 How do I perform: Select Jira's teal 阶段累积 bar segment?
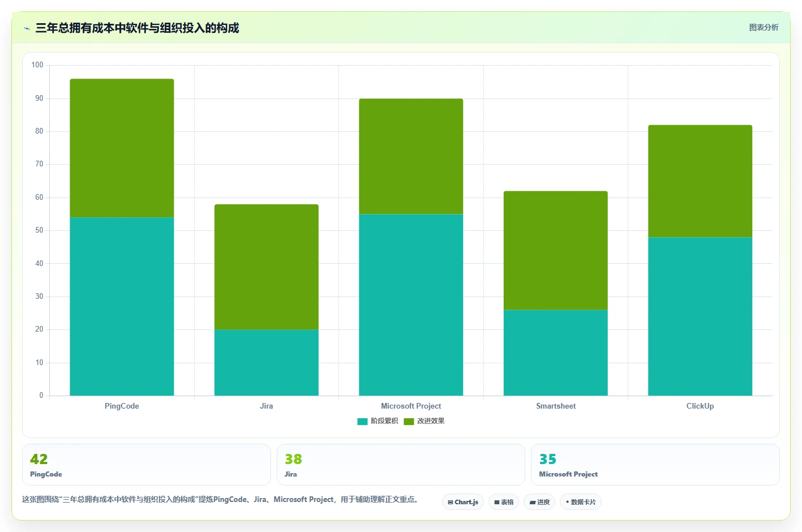pos(267,362)
